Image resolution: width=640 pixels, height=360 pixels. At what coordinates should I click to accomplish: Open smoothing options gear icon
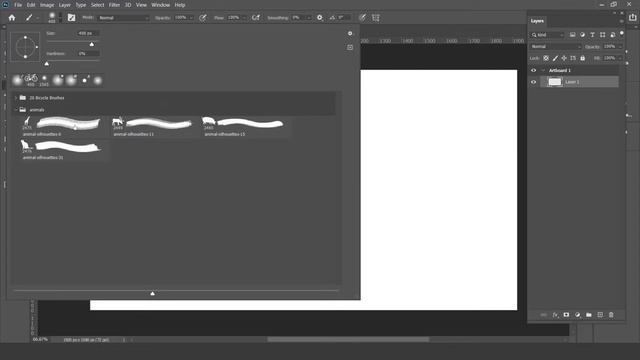click(320, 18)
